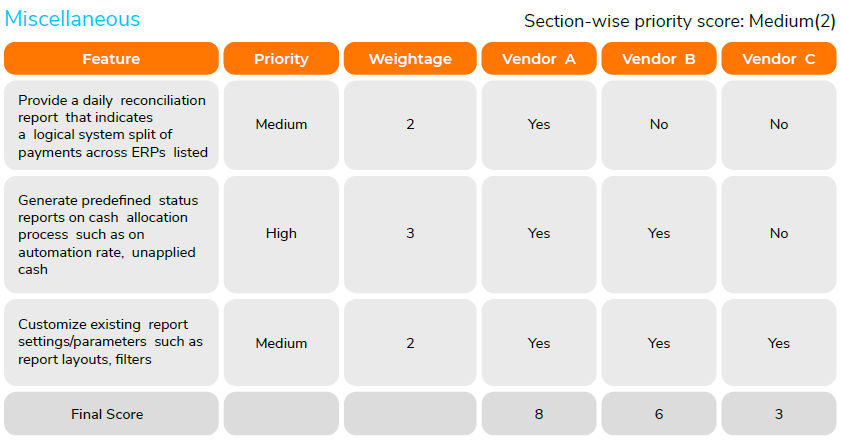The height and width of the screenshot is (443, 841).
Task: Select the Vendor C column header
Action: pos(779,59)
